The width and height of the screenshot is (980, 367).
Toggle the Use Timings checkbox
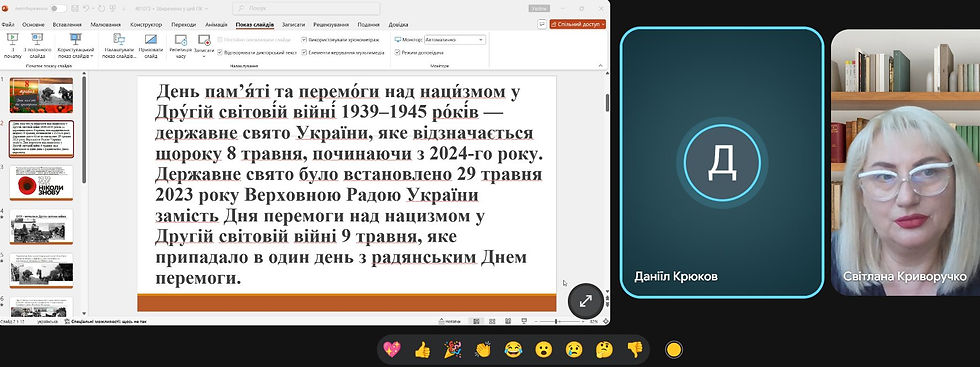pos(304,39)
